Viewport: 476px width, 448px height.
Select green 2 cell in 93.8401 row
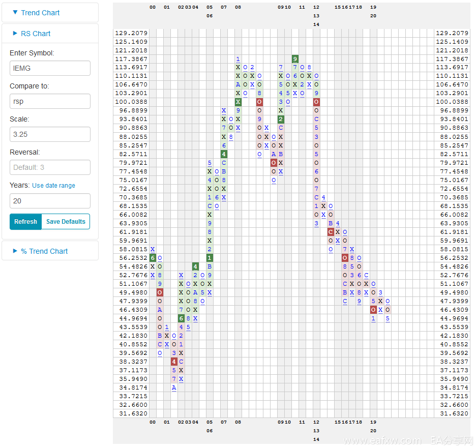[x=281, y=120]
